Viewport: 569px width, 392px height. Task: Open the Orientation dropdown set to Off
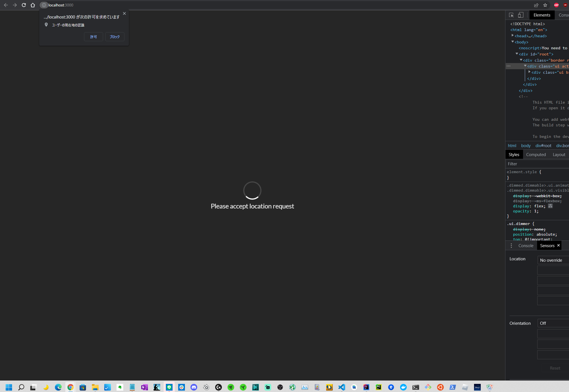[x=553, y=323]
